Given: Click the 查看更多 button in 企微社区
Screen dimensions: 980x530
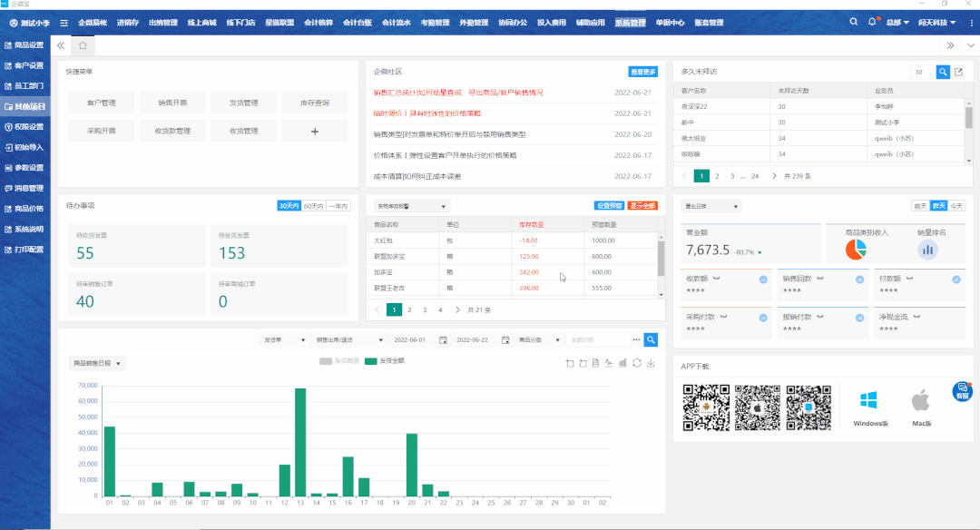Looking at the screenshot, I should click(643, 72).
